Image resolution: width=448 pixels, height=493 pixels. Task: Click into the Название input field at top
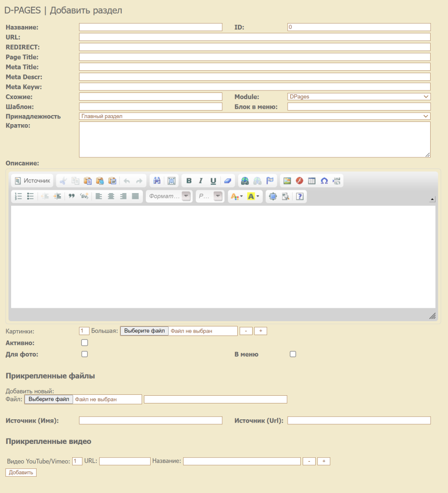pyautogui.click(x=151, y=27)
